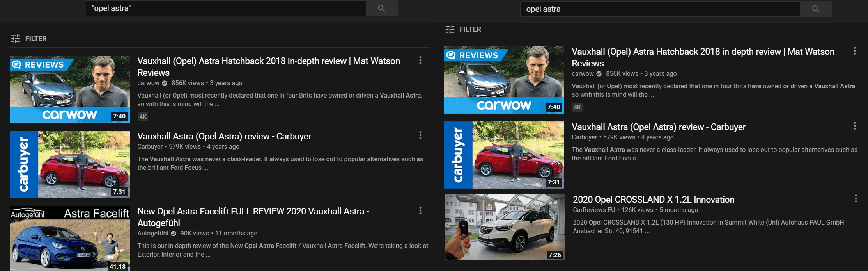Click the search magnifier beside the quoted "opel astra" query
Screen dimensions: 868x271
(x=381, y=8)
